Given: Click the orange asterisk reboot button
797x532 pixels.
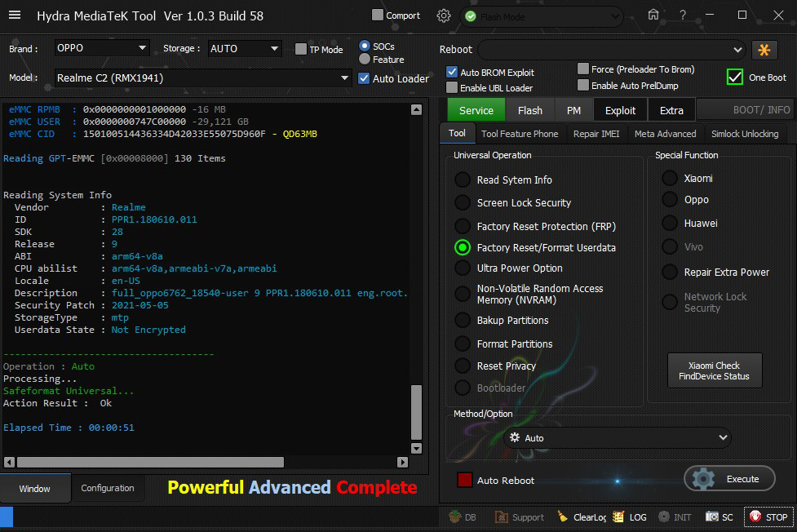Looking at the screenshot, I should coord(764,50).
